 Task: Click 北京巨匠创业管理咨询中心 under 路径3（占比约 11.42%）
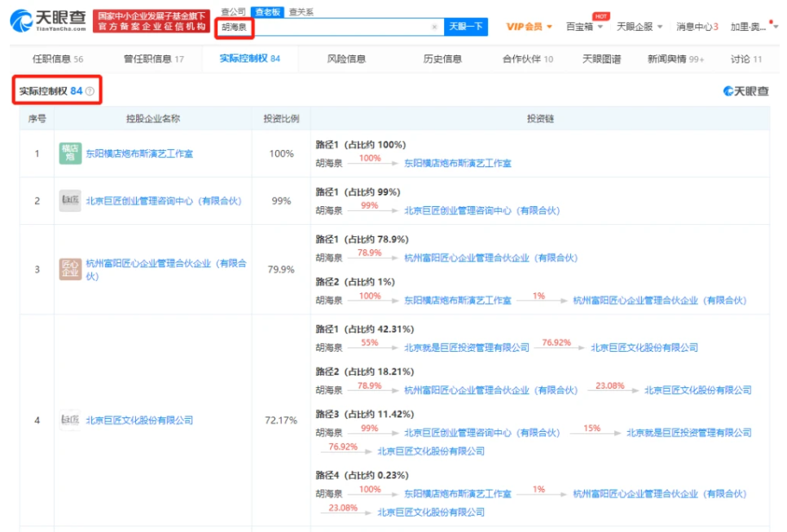pyautogui.click(x=481, y=432)
